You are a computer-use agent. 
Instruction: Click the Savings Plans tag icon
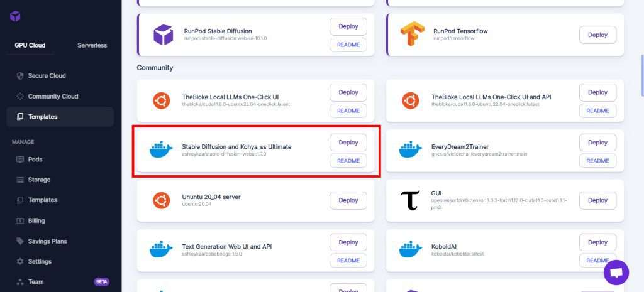click(20, 241)
